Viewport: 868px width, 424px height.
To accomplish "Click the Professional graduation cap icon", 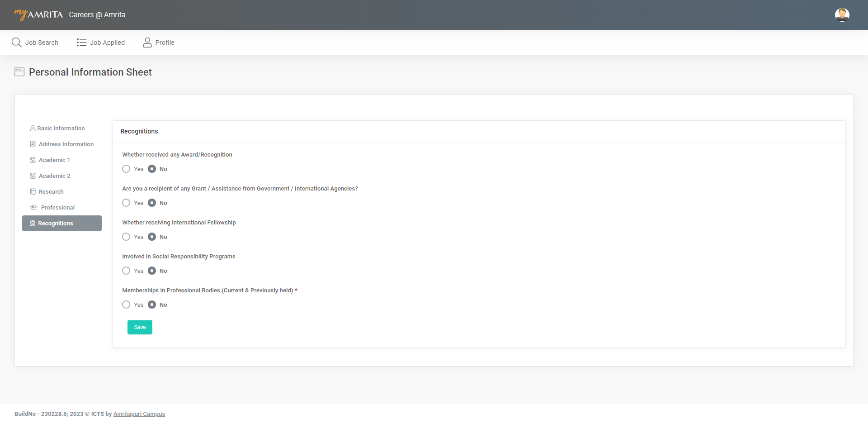I will [33, 208].
